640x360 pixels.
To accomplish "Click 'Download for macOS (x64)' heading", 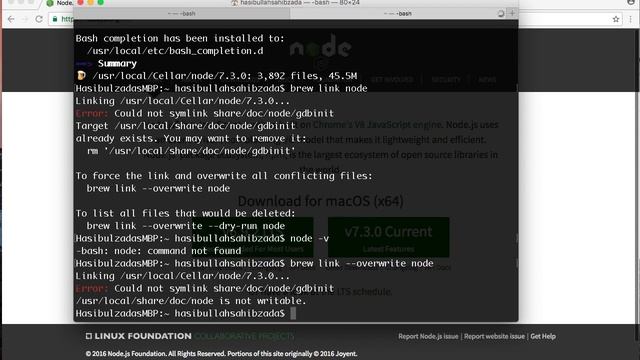I will click(320, 201).
